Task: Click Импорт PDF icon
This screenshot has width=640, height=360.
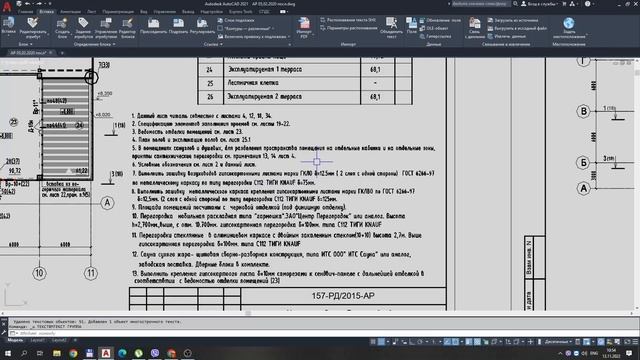Action: tap(304, 23)
